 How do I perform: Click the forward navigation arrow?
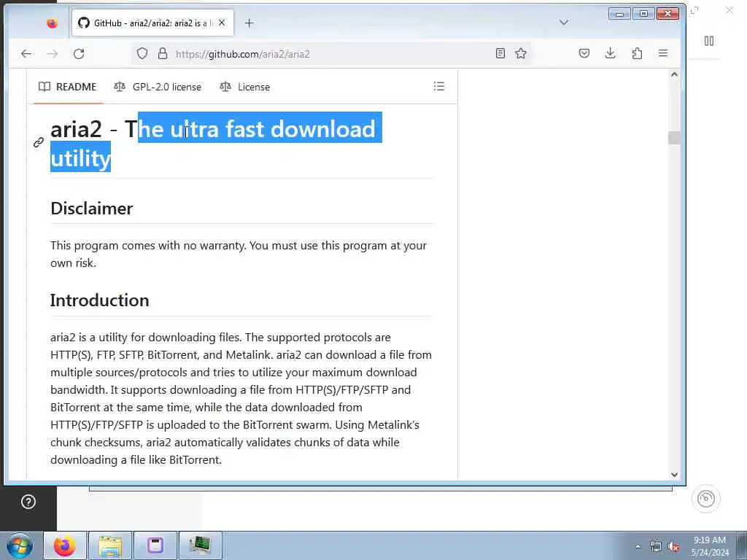coord(53,54)
